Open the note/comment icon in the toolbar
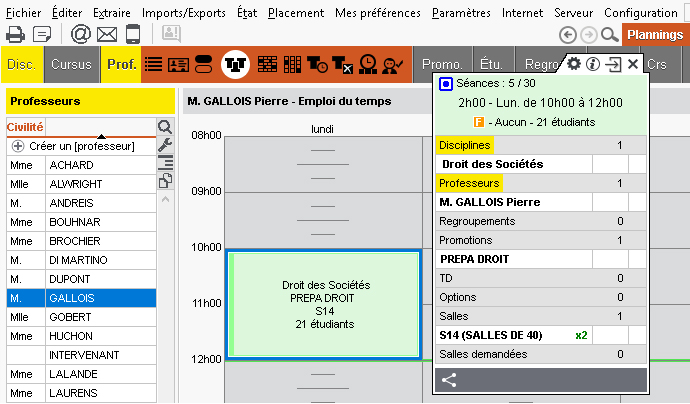Viewport: 690px width, 404px height. [42, 34]
